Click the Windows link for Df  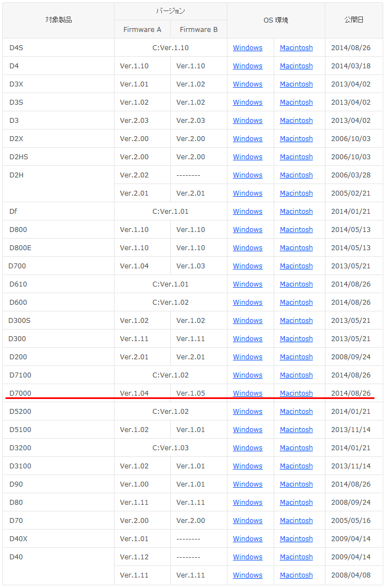pyautogui.click(x=247, y=211)
